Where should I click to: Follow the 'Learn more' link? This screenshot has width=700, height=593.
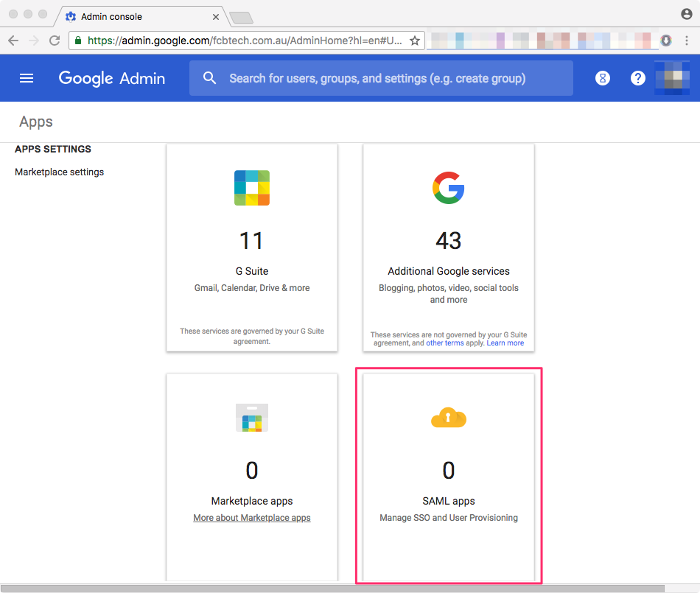tap(505, 343)
